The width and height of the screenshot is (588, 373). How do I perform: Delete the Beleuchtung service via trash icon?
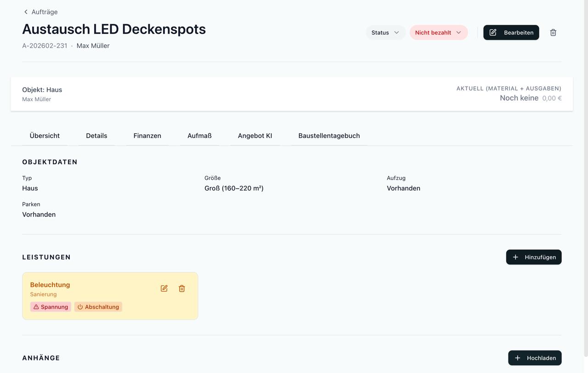click(x=182, y=288)
